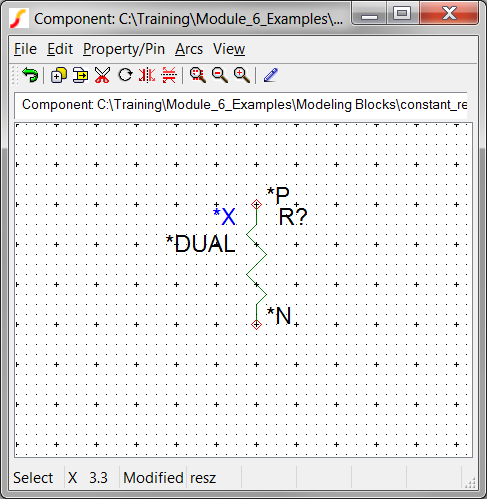Click the Duplicate toolbar icon
Viewport: 487px width, 499px height.
coord(58,75)
